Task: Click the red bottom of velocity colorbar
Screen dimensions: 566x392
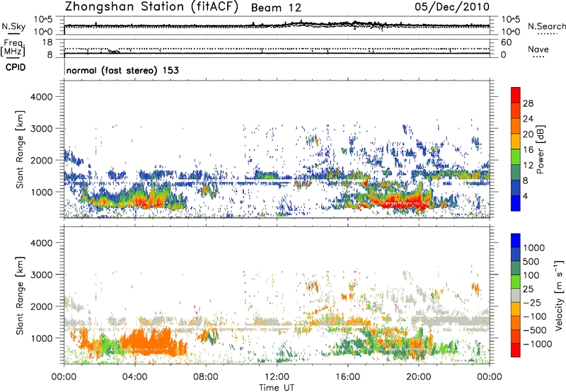Action: click(x=516, y=350)
